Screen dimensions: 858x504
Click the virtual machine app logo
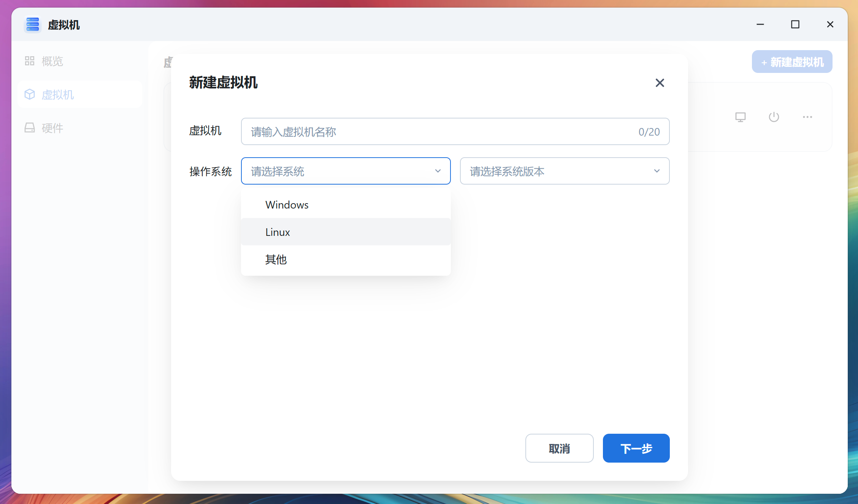(x=33, y=24)
